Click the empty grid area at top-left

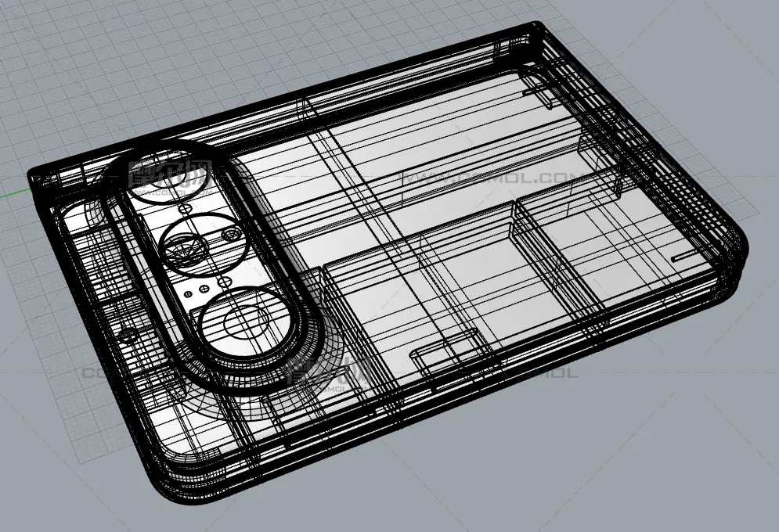pyautogui.click(x=94, y=63)
